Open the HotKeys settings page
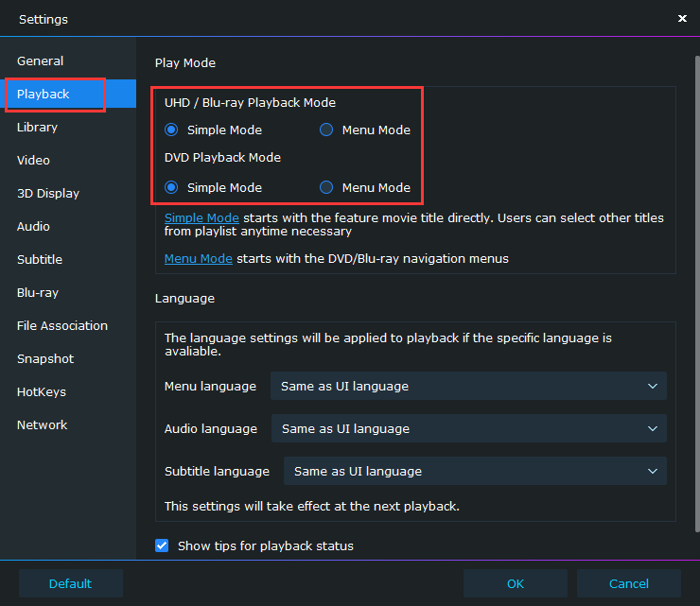Screen dimensions: 700x606 [x=42, y=392]
